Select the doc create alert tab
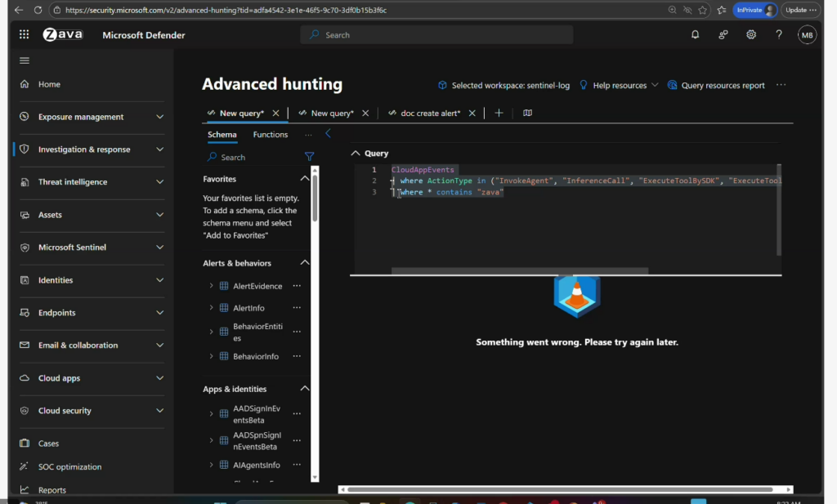Viewport: 837px width, 504px height. click(429, 114)
